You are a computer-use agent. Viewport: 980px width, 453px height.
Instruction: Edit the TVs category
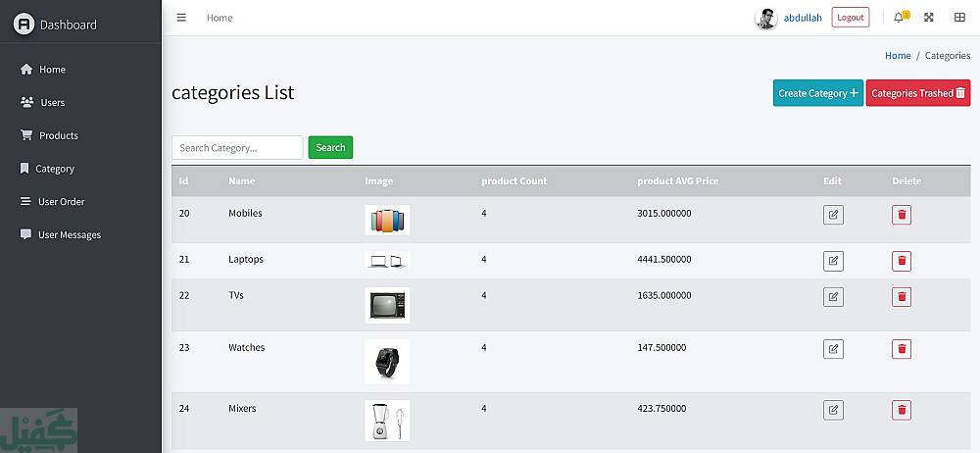coord(833,297)
